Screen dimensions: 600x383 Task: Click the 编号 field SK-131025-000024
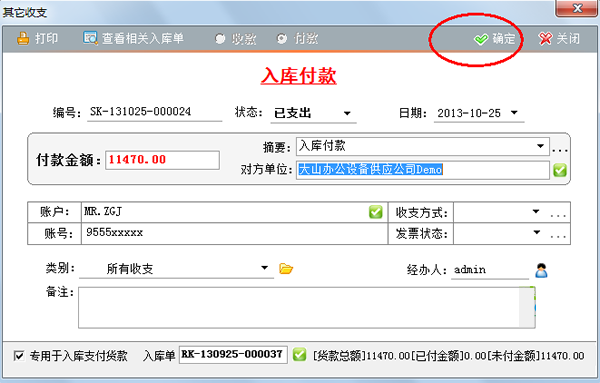[155, 112]
